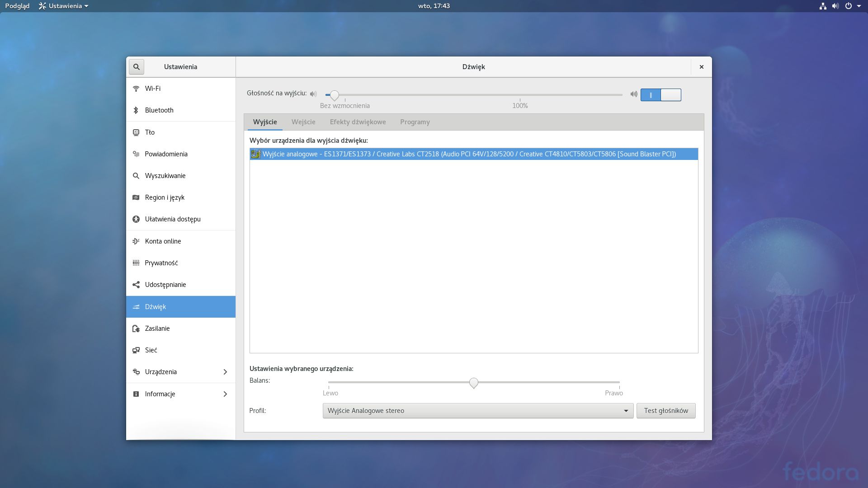Open the Ustawienia menu in top bar
This screenshot has width=868, height=488.
pyautogui.click(x=63, y=6)
